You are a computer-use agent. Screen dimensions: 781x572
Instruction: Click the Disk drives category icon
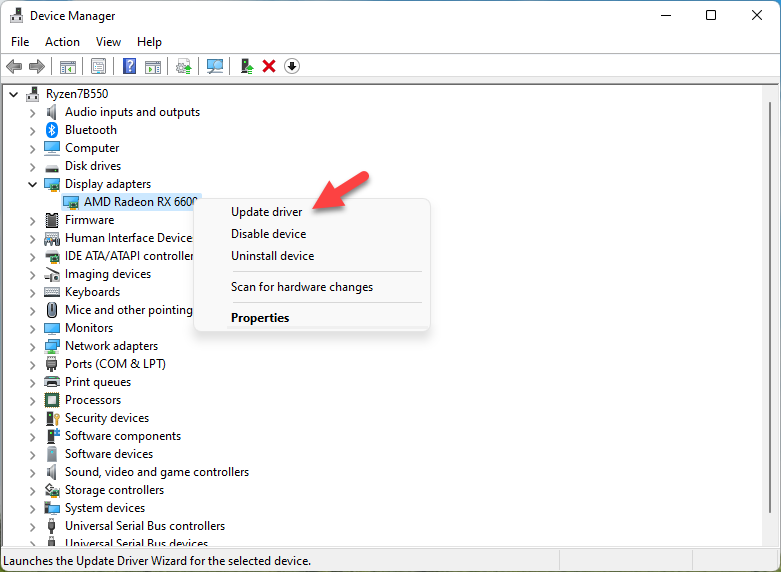click(52, 167)
